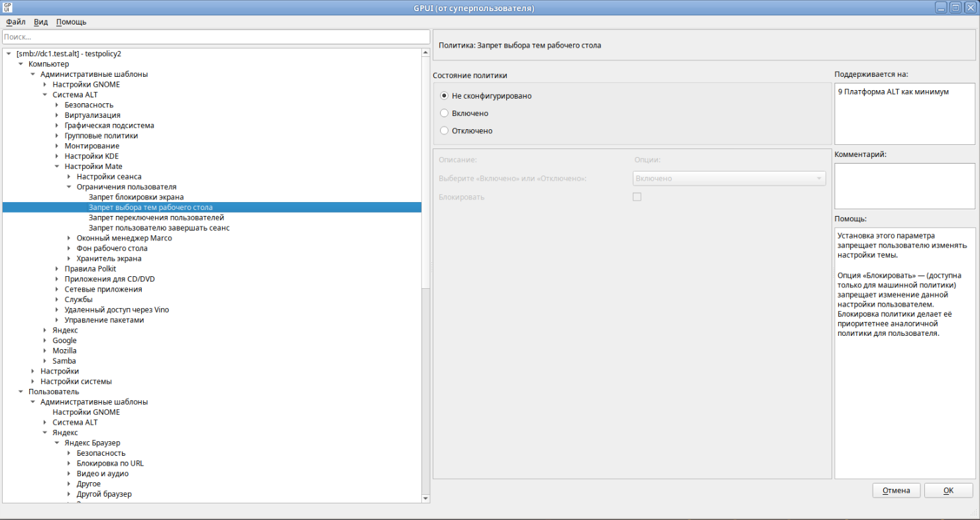Open the Помощь menu
This screenshot has width=980, height=520.
(71, 22)
